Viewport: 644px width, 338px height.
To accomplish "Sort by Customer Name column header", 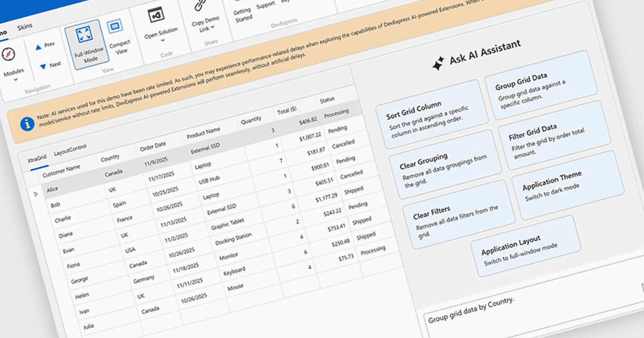I will [62, 171].
